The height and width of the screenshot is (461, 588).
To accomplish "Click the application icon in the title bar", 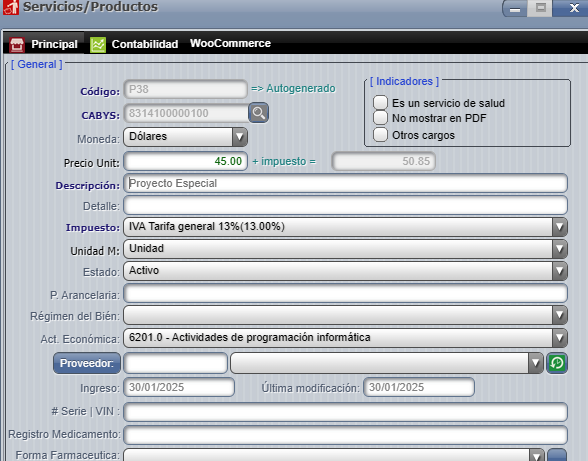I will pos(11,7).
